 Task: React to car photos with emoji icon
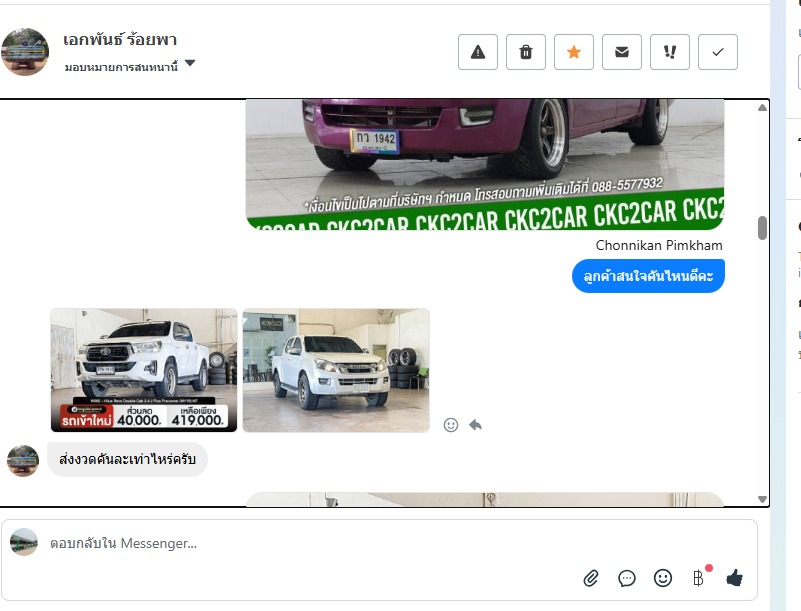click(451, 425)
